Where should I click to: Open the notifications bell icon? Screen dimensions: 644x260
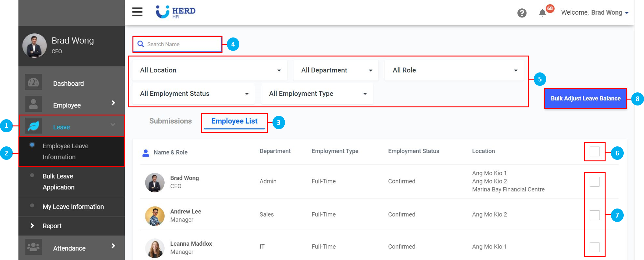542,13
